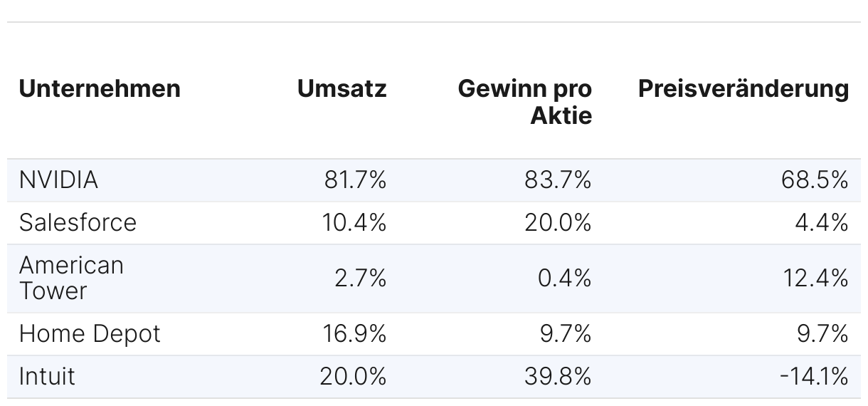Click Salesforce's 10.4% Umsatz value

355,223
